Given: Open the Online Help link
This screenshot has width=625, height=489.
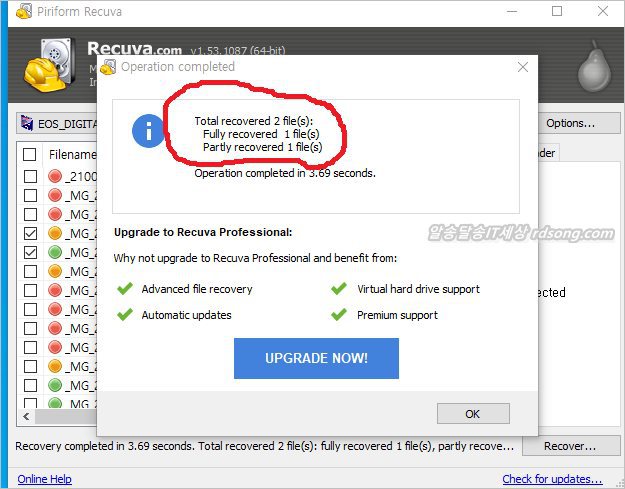Looking at the screenshot, I should click(x=44, y=479).
